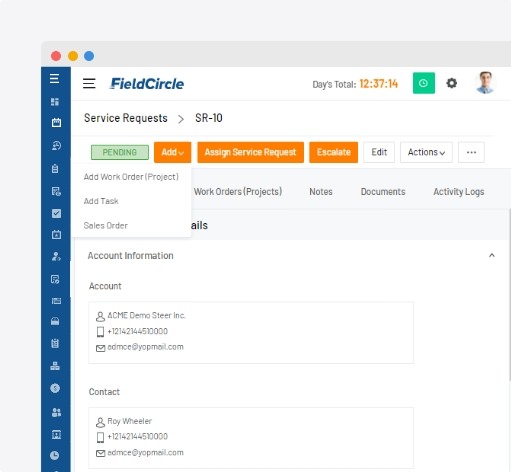
Task: Click the Day's Total time 12:37:14
Action: [379, 84]
